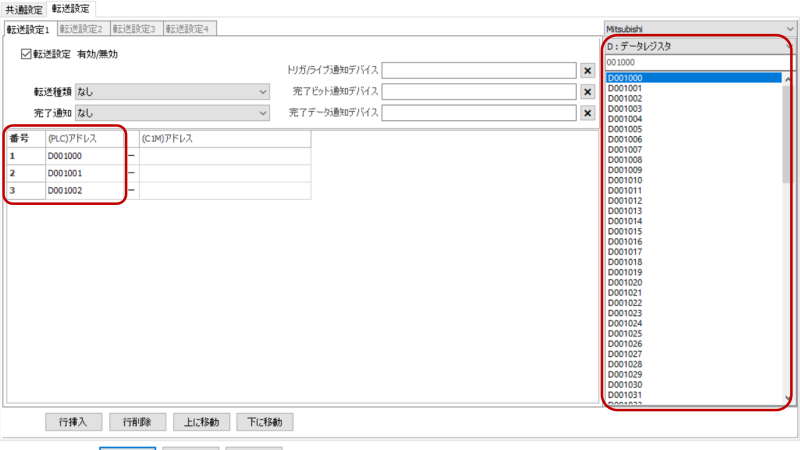Image resolution: width=800 pixels, height=450 pixels.
Task: Expand the Mitsubishi maker dropdown
Action: tap(700, 29)
